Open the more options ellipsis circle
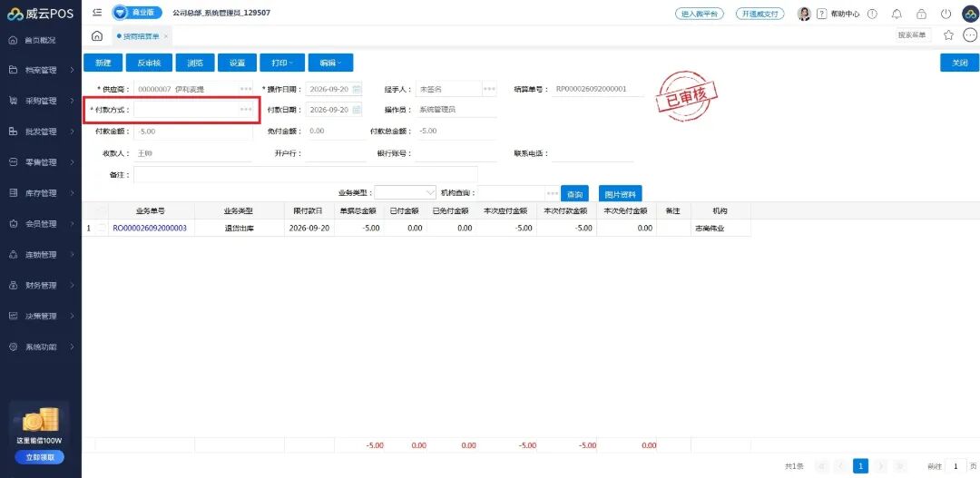This screenshot has width=980, height=478. [x=969, y=35]
